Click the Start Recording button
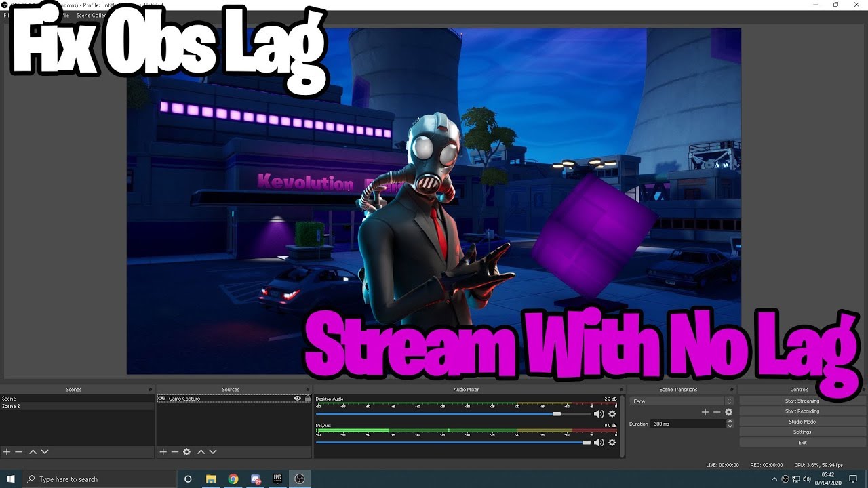The height and width of the screenshot is (488, 868). 802,411
